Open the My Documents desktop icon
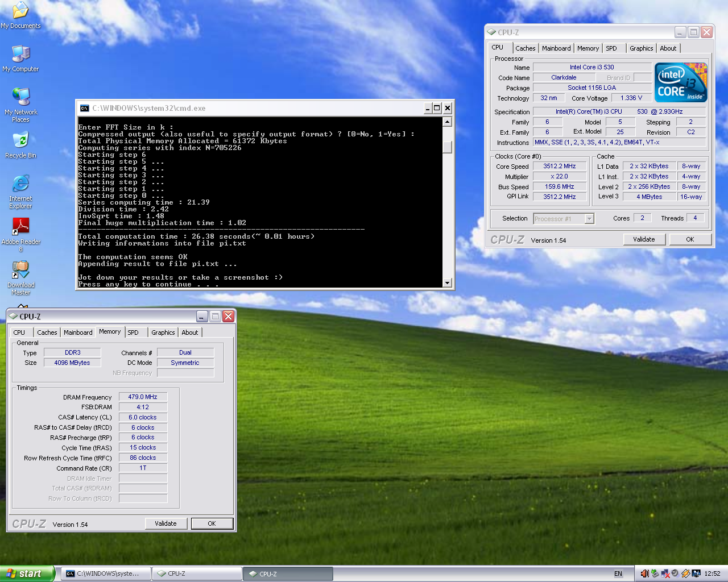 (20, 15)
